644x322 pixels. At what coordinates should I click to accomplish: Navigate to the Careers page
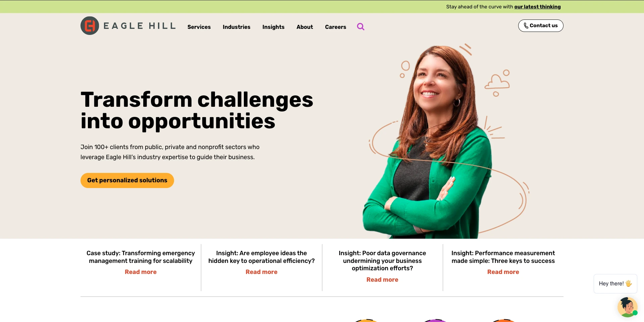pos(335,27)
